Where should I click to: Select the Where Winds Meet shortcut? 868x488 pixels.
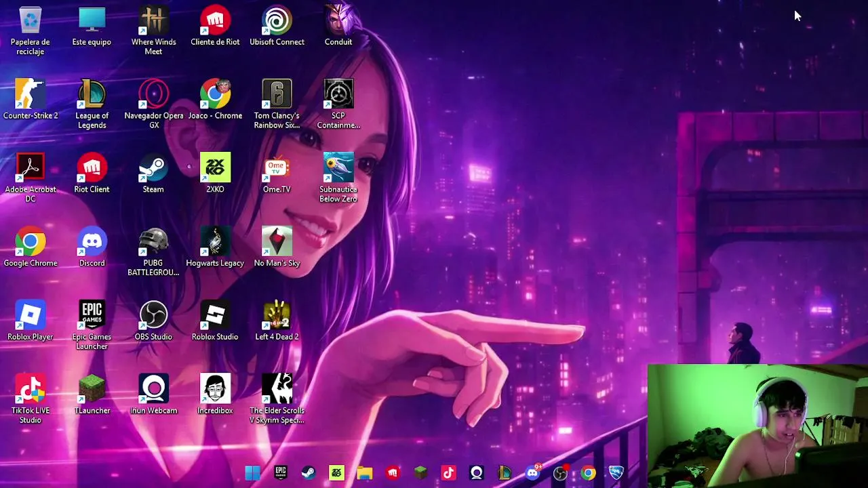[x=153, y=30]
